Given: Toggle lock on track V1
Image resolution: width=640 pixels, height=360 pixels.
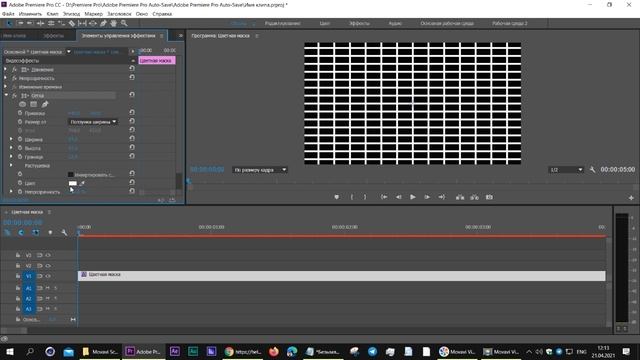Looking at the screenshot, I should coord(18,276).
